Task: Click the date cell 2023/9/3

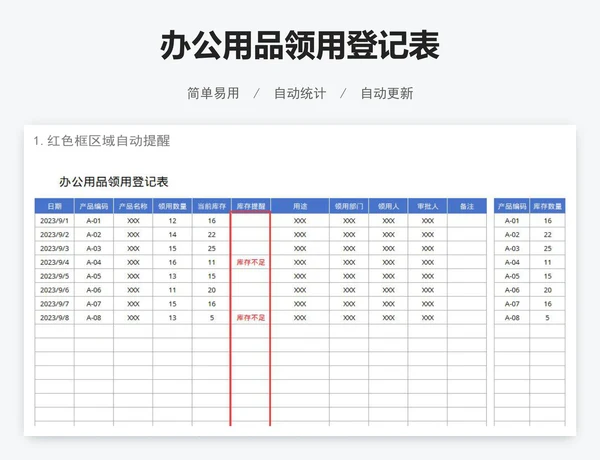Action: 54,248
